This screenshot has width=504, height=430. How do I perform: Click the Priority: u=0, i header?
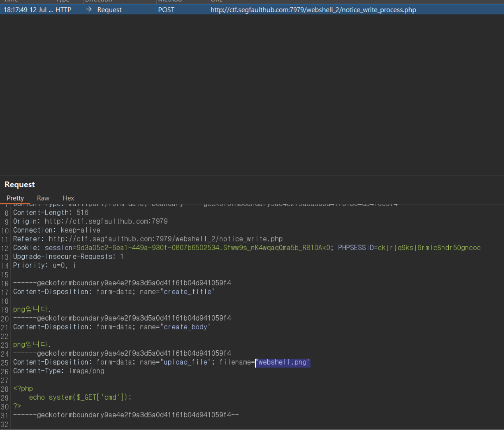(45, 265)
